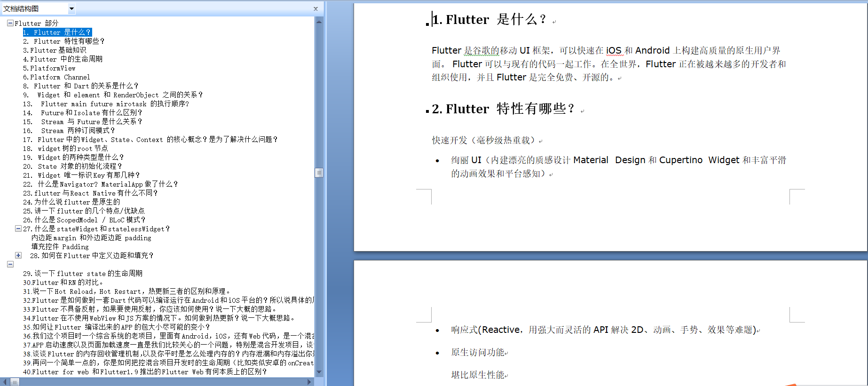
Task: Select '17. Flutter 中的 Widget、State、Context' entry
Action: pyautogui.click(x=150, y=139)
